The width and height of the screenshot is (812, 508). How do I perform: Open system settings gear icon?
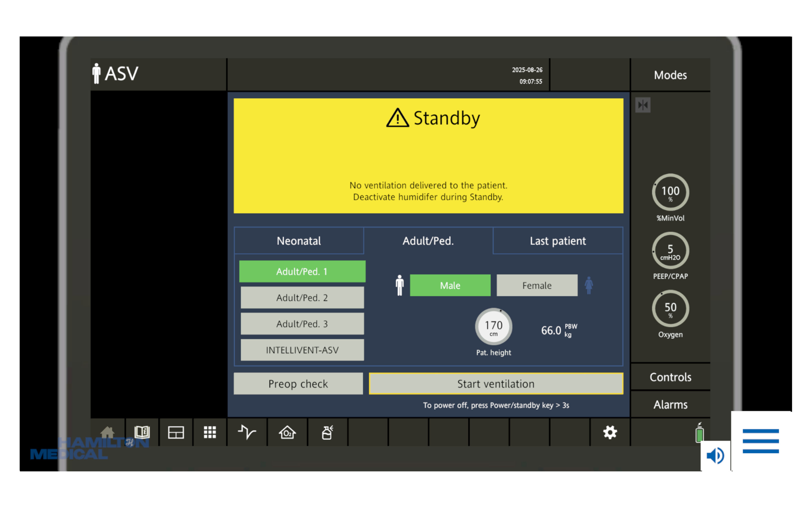[x=610, y=432]
